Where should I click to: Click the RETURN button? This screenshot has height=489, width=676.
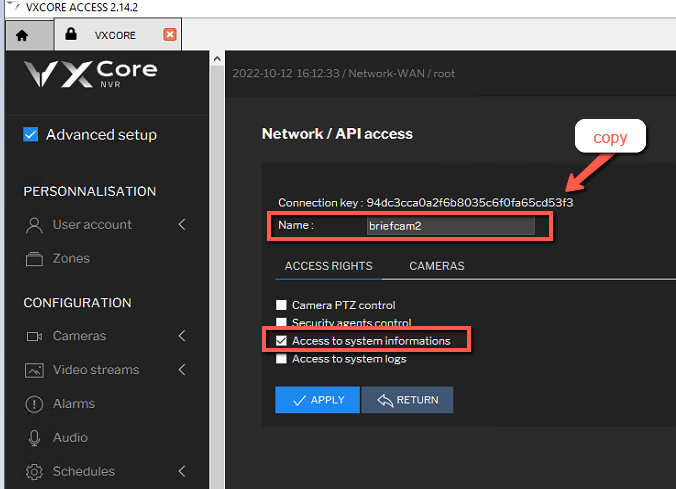click(x=407, y=400)
